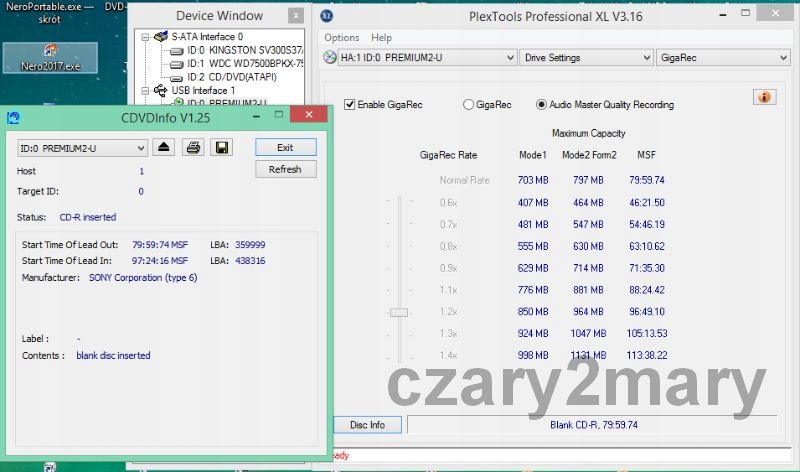Viewport: 800px width, 472px height.
Task: Minimize the CDVDInfo window
Action: point(256,116)
